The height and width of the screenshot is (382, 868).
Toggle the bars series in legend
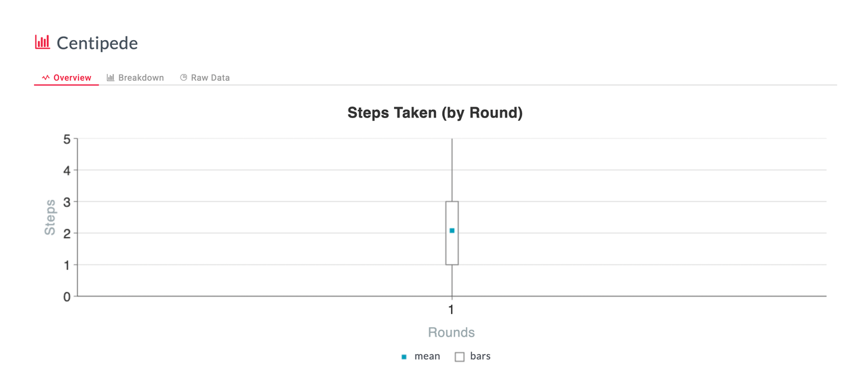coord(473,356)
